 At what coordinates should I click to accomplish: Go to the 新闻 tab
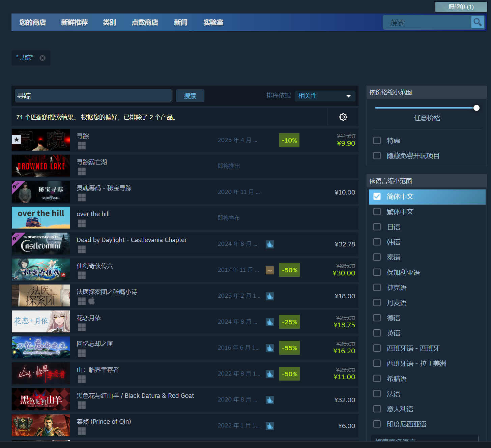pyautogui.click(x=180, y=22)
